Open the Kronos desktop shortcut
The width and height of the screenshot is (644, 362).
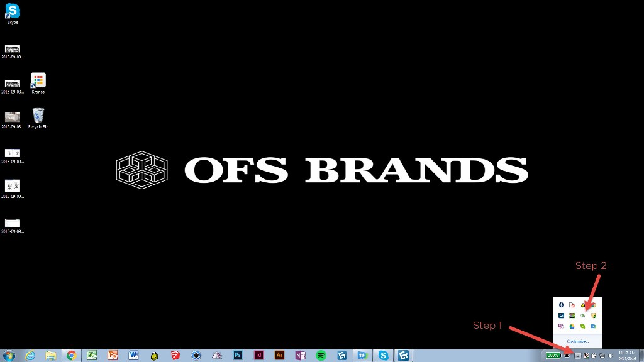(x=38, y=84)
